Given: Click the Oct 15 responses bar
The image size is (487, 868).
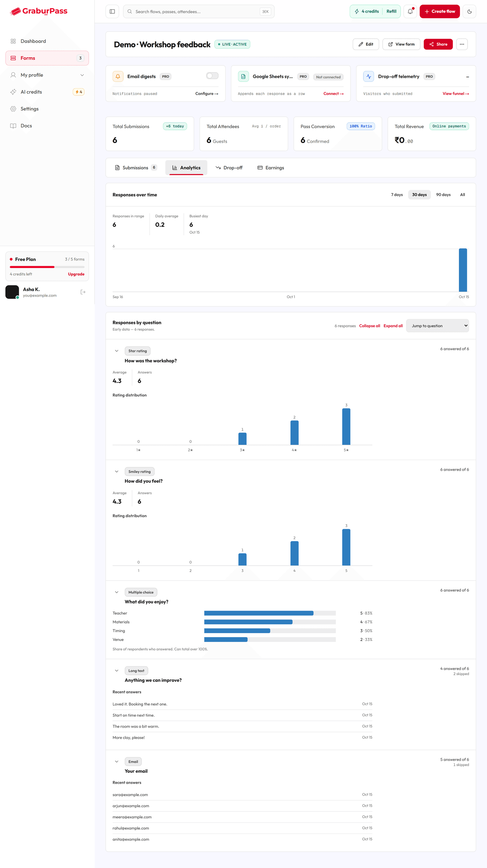Looking at the screenshot, I should point(463,270).
